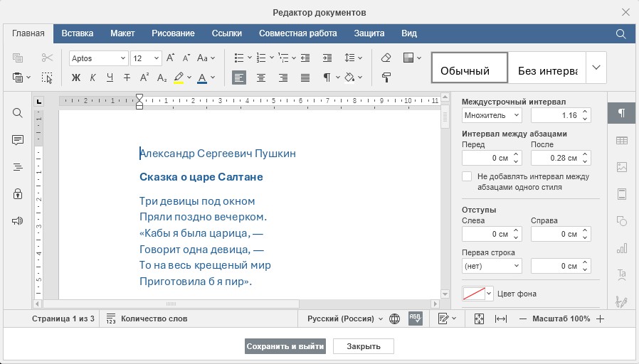Click the copy style paint roller icon
The height and width of the screenshot is (364, 639).
pos(386,77)
